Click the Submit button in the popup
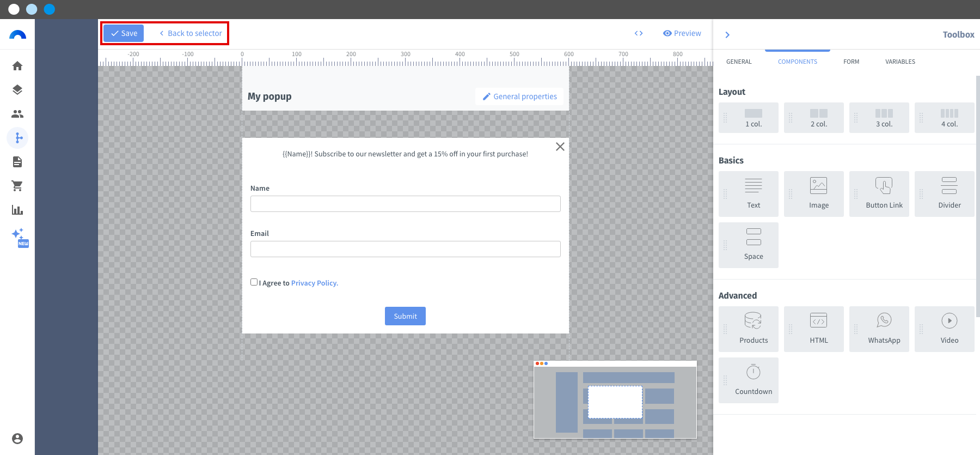 coord(405,316)
